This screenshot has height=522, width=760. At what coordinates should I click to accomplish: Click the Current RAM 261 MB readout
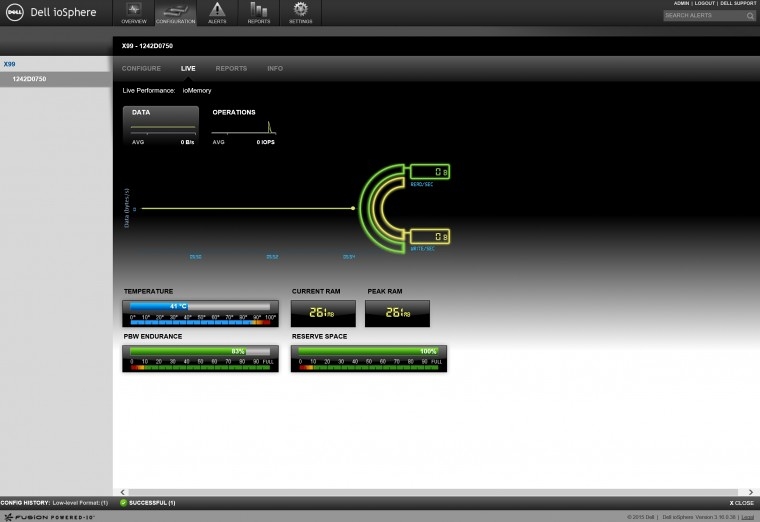pyautogui.click(x=323, y=313)
